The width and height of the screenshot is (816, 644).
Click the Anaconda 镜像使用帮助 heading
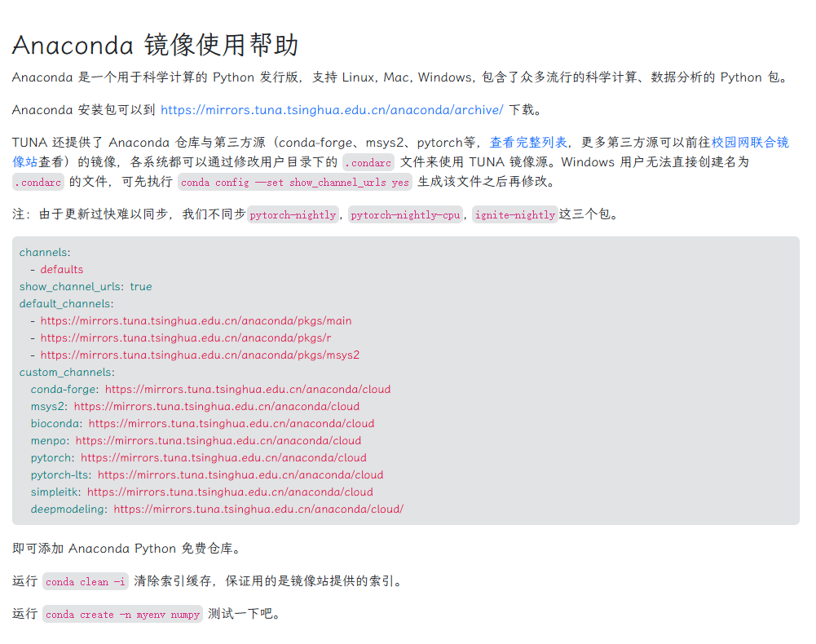click(155, 45)
